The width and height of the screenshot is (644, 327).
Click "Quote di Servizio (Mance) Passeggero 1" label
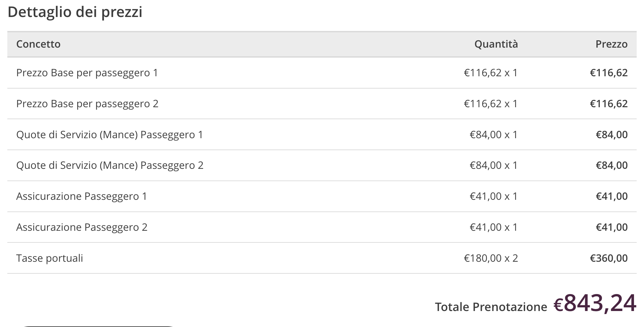tap(110, 135)
